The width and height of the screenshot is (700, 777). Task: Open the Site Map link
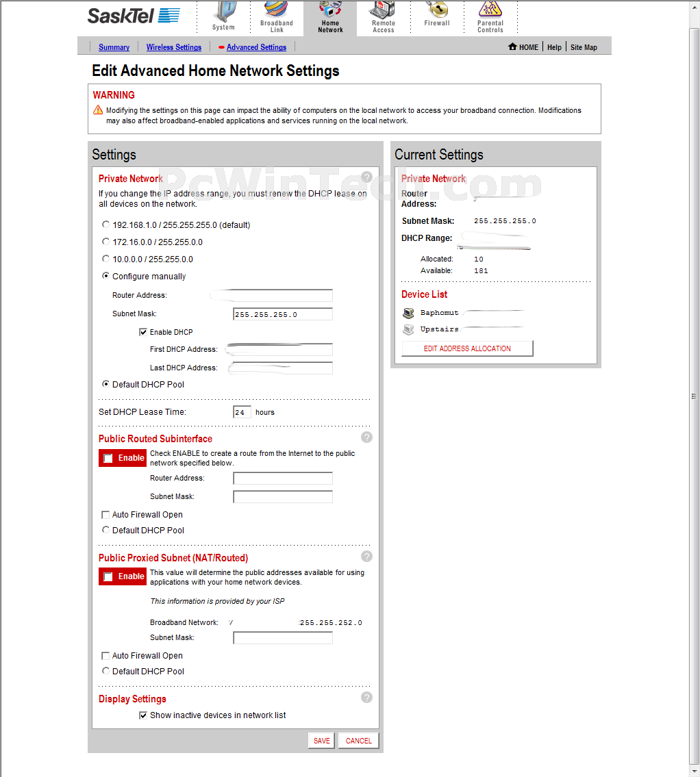click(x=584, y=47)
